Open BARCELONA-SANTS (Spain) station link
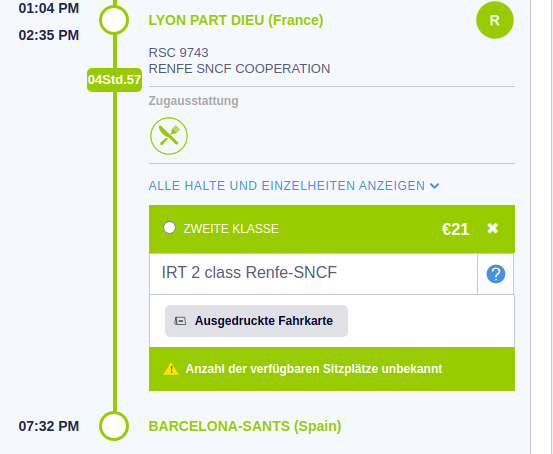This screenshot has width=553, height=454. [245, 426]
